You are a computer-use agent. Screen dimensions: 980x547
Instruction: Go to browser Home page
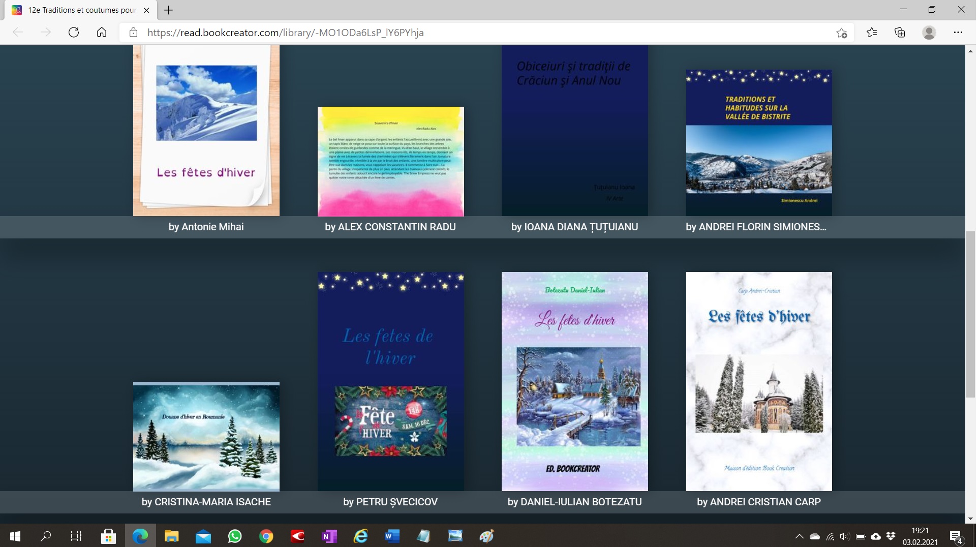102,33
